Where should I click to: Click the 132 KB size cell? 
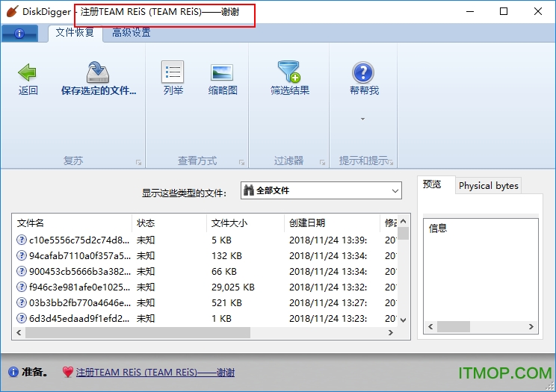click(226, 256)
